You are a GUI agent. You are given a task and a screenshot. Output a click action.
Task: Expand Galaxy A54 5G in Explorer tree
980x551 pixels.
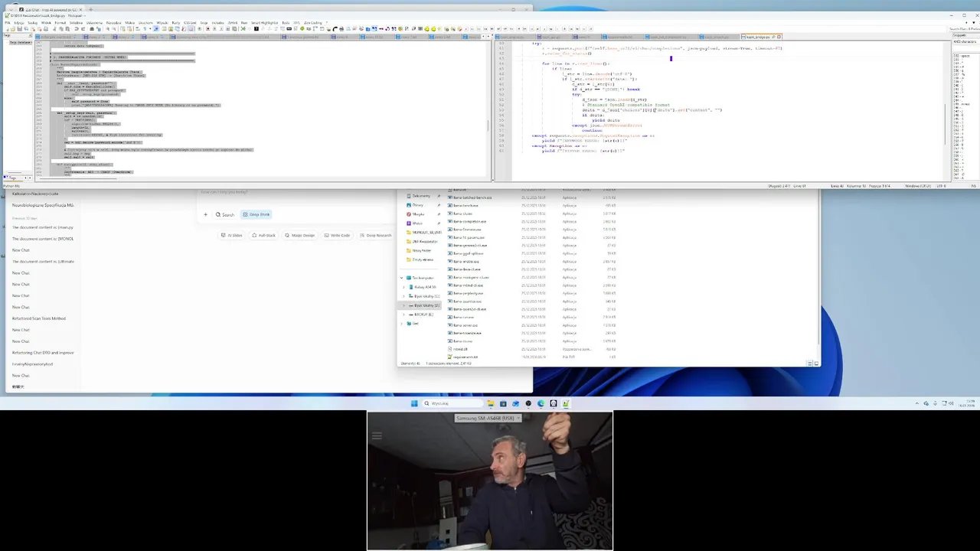pyautogui.click(x=403, y=287)
